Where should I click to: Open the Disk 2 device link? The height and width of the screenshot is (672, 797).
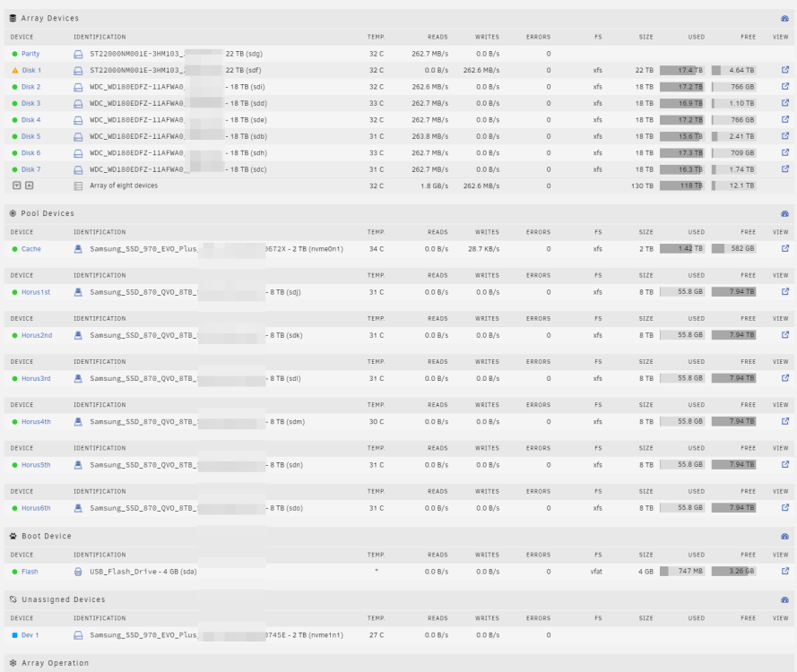coord(31,87)
